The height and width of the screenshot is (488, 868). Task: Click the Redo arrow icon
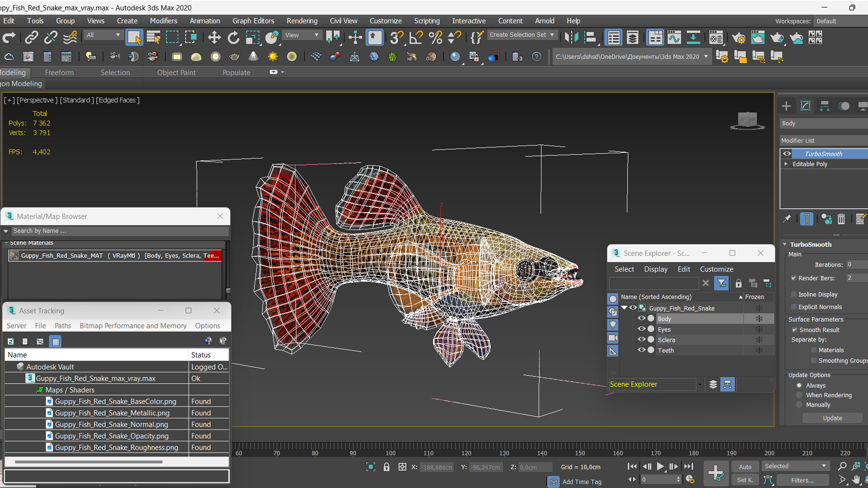pyautogui.click(x=9, y=38)
